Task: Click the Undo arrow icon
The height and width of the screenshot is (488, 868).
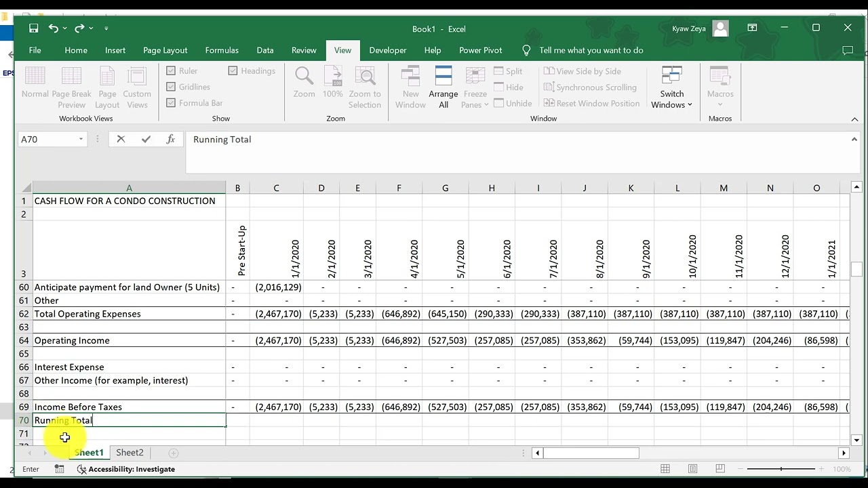Action: [x=53, y=28]
